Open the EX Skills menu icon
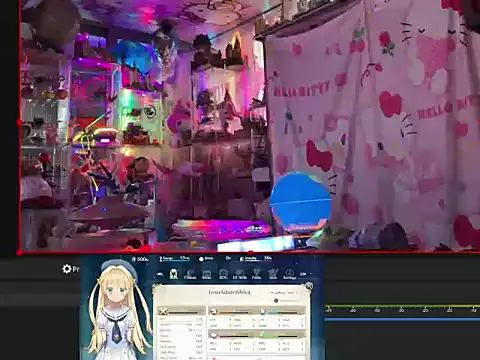Screen dimensions: 480x360 [240, 274]
